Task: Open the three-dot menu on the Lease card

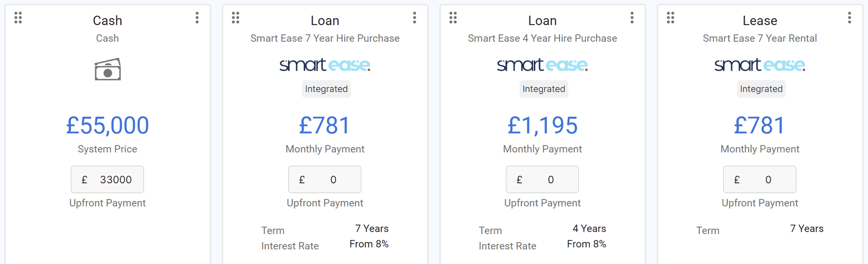Action: [850, 18]
